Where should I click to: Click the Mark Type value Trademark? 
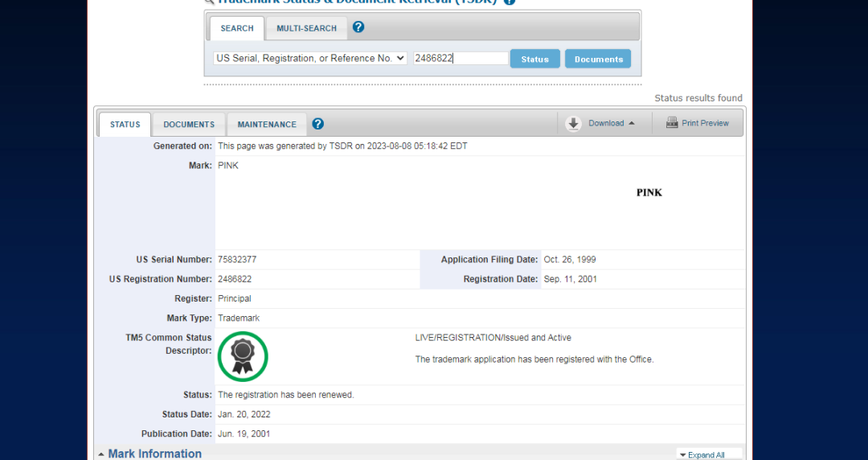coord(239,318)
